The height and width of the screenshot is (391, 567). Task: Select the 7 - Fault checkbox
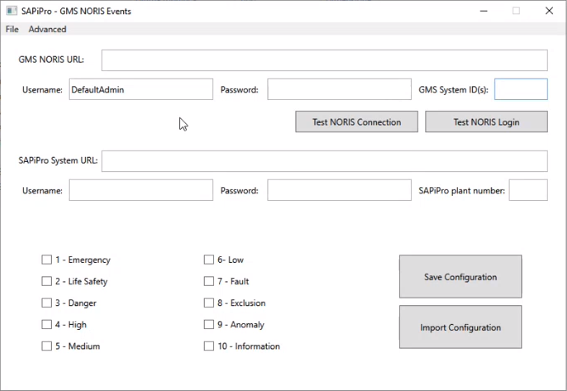coord(209,281)
